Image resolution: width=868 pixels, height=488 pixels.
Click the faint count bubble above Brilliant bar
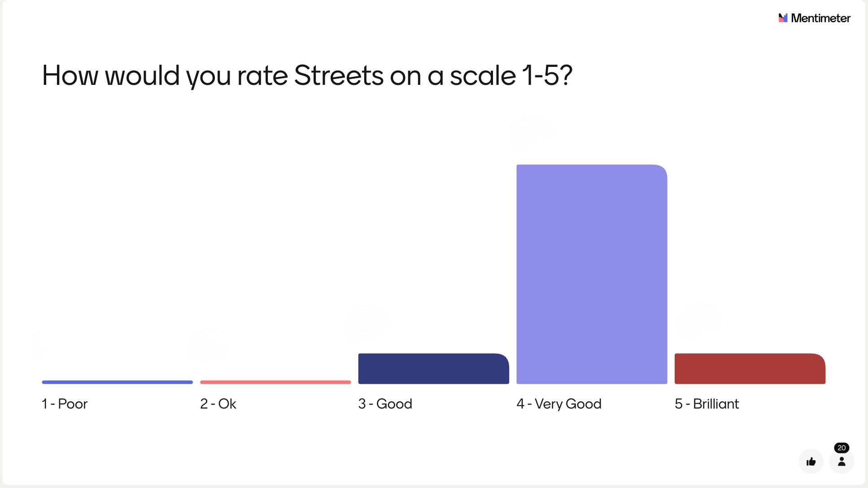698,321
